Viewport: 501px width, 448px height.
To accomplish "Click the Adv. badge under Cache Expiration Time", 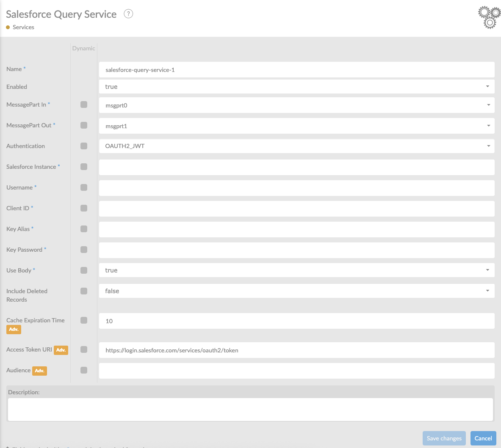I will [x=14, y=329].
